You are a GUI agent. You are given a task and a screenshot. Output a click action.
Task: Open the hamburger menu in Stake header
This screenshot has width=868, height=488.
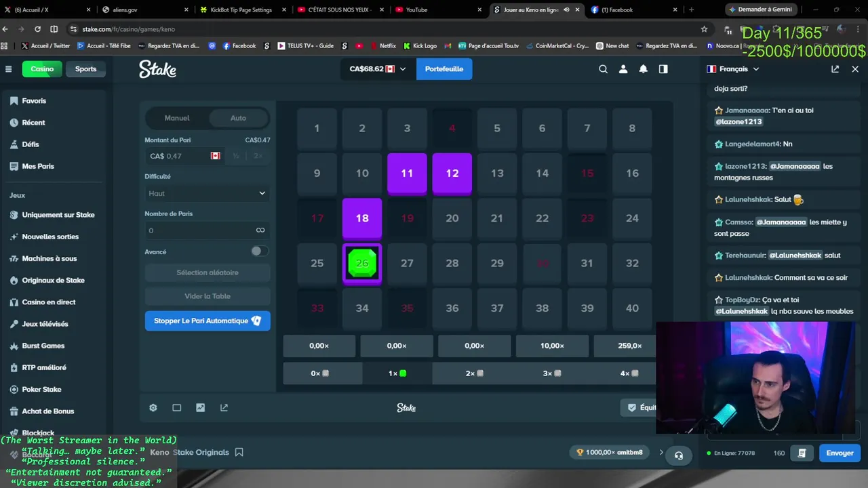pyautogui.click(x=8, y=69)
